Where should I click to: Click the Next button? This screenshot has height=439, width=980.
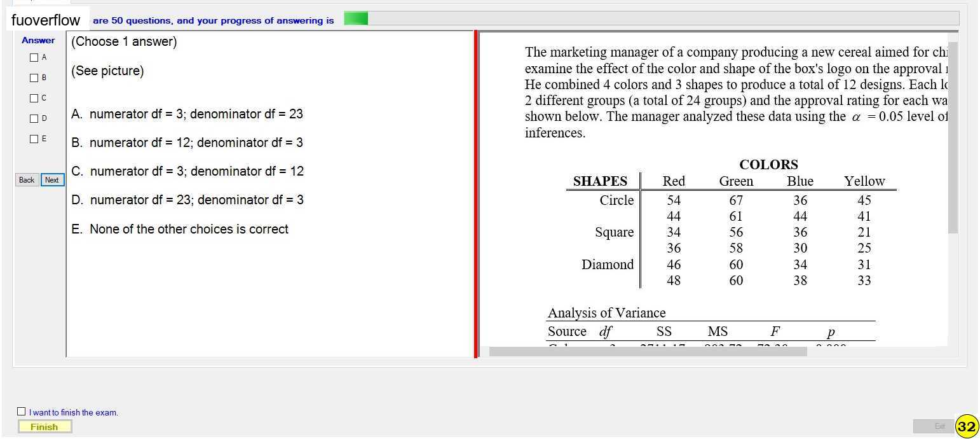click(x=52, y=180)
